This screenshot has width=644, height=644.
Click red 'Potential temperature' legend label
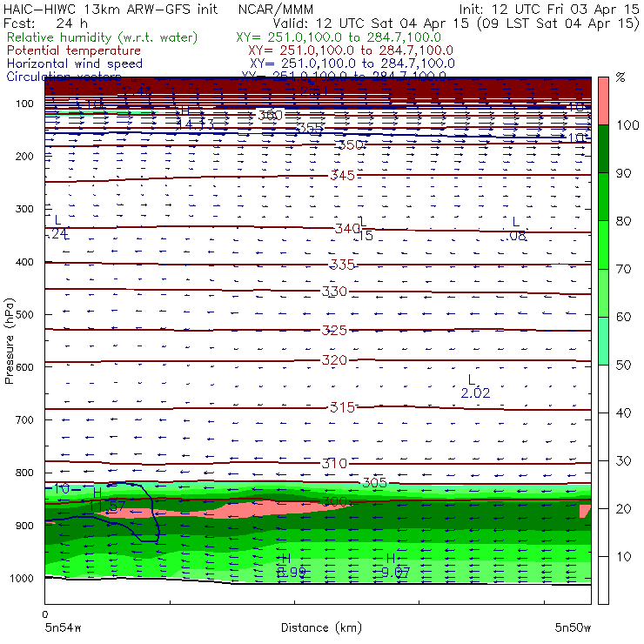tap(74, 50)
